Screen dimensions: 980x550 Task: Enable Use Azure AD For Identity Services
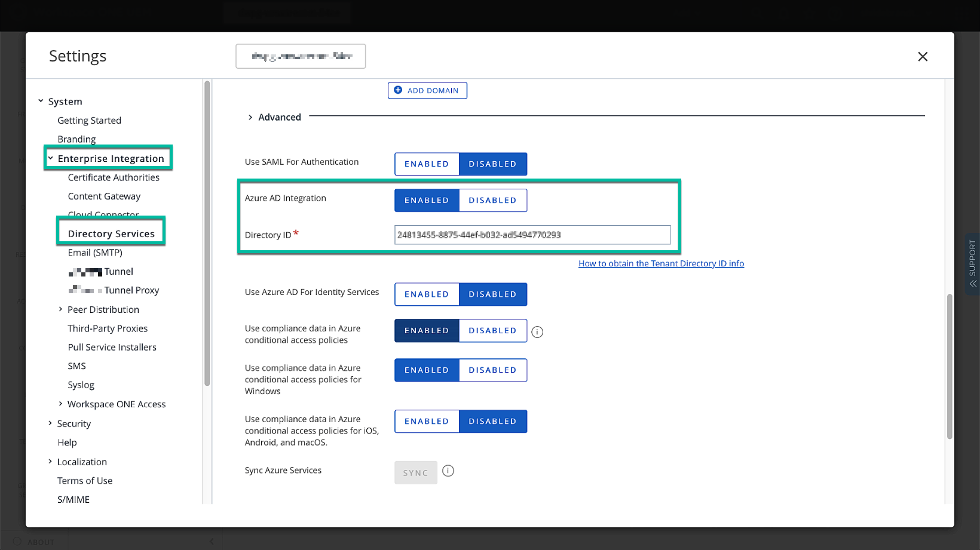tap(427, 294)
